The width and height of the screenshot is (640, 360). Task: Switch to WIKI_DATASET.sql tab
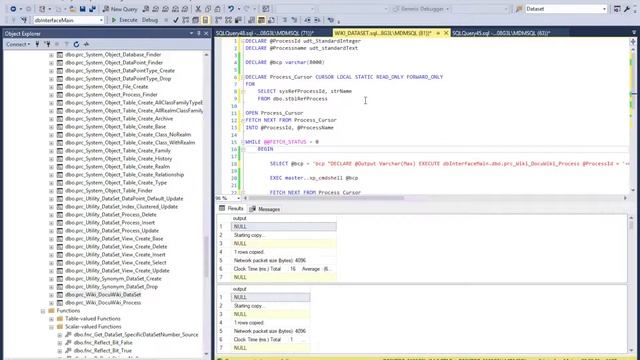pyautogui.click(x=382, y=33)
